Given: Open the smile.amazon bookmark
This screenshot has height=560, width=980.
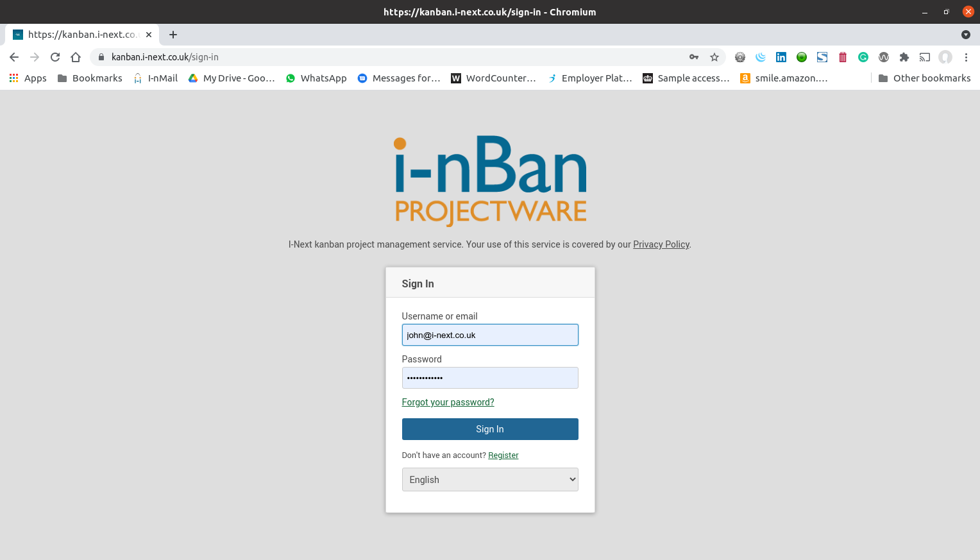Looking at the screenshot, I should (x=784, y=78).
